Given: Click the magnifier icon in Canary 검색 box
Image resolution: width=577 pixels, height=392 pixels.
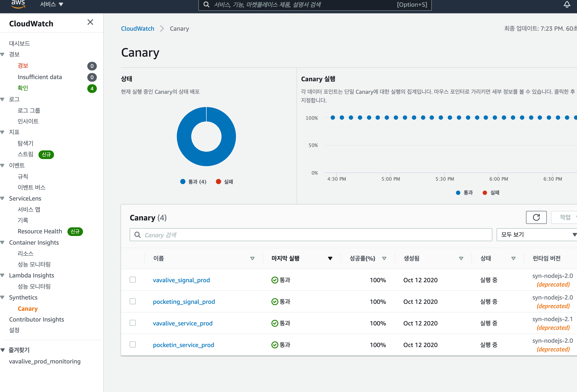Looking at the screenshot, I should pyautogui.click(x=137, y=235).
